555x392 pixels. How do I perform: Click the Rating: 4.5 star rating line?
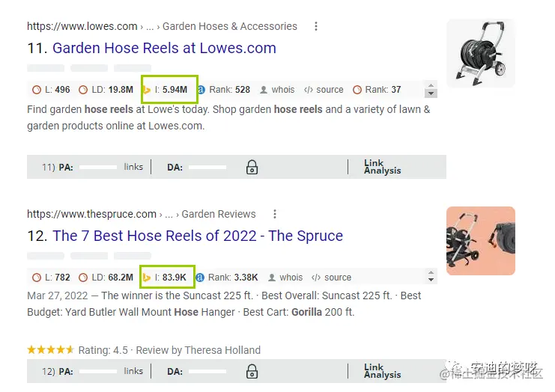point(144,350)
